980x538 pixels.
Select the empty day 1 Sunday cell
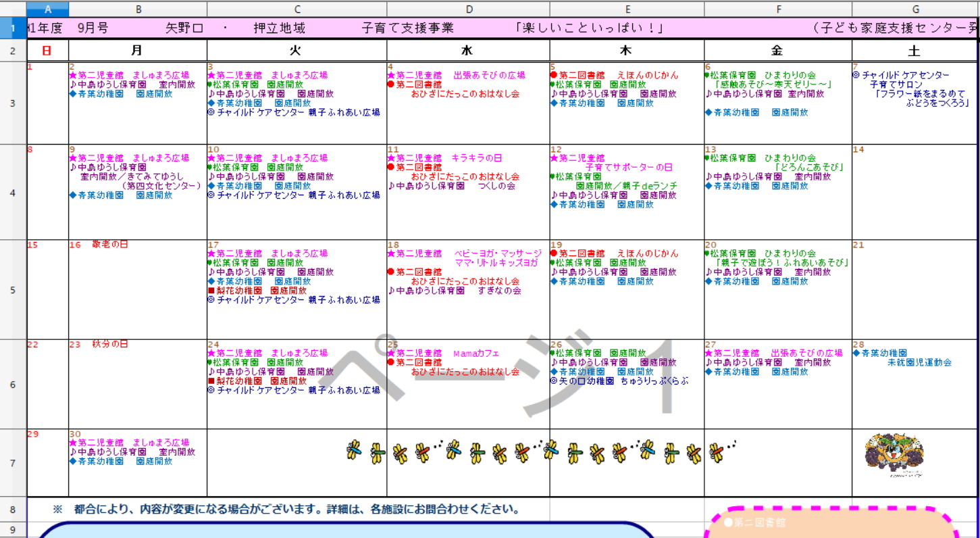click(x=47, y=103)
